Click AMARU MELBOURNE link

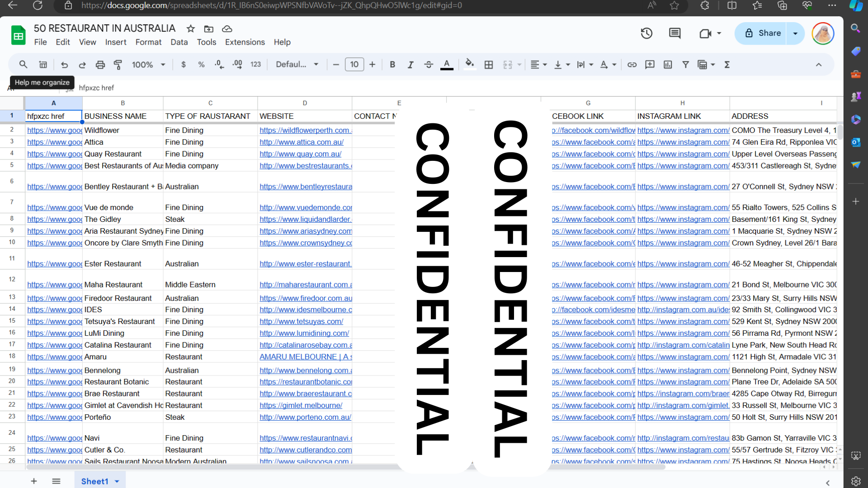306,357
